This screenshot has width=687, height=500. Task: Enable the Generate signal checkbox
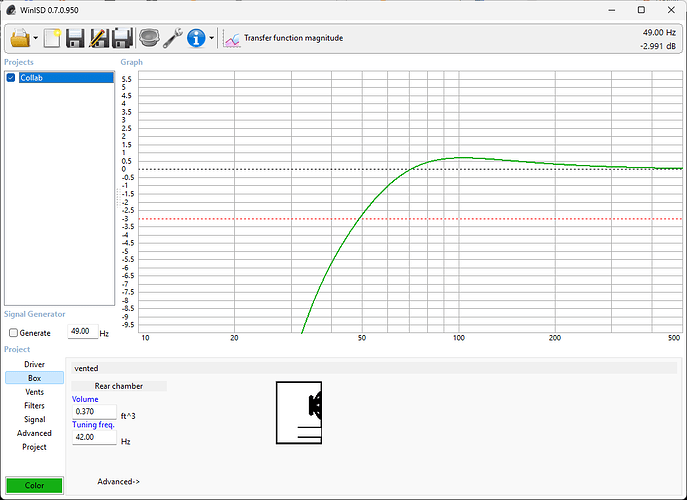13,333
